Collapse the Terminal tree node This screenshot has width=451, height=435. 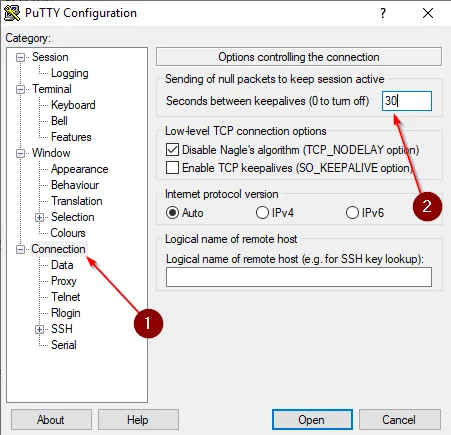tap(20, 89)
